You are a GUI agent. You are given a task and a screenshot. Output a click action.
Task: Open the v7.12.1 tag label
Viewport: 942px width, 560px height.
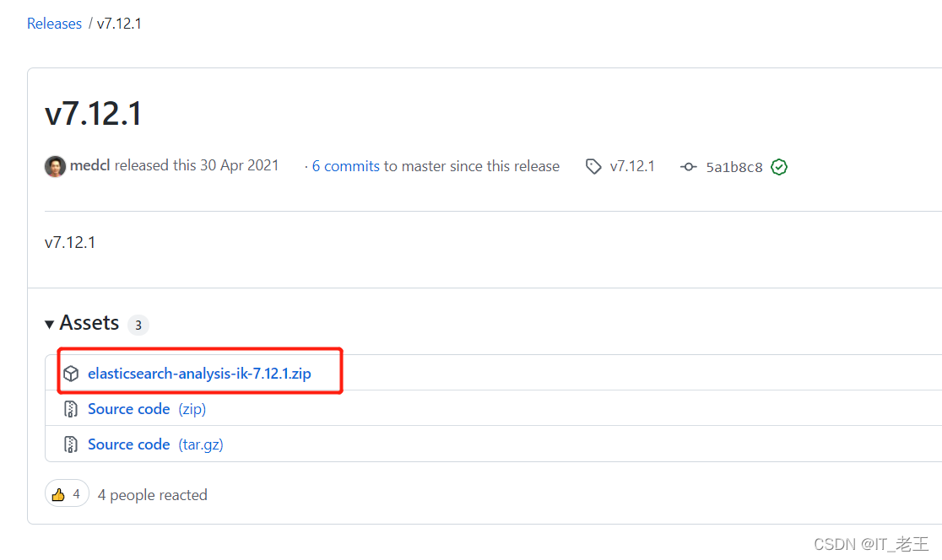click(632, 166)
